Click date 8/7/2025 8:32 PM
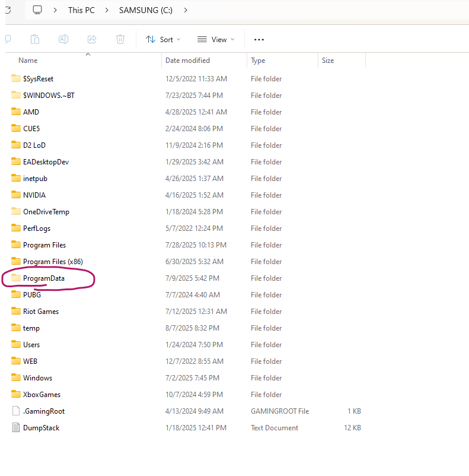Image resolution: width=469 pixels, height=476 pixels. pos(192,328)
